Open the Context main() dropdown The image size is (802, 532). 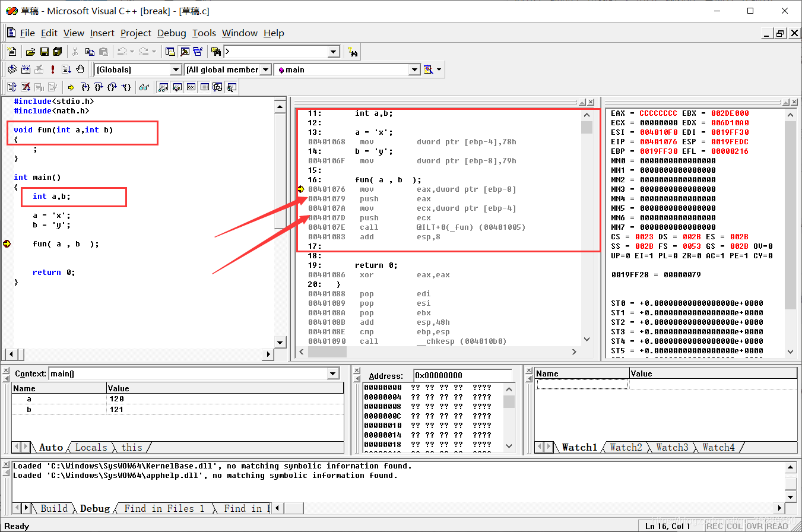[x=333, y=373]
